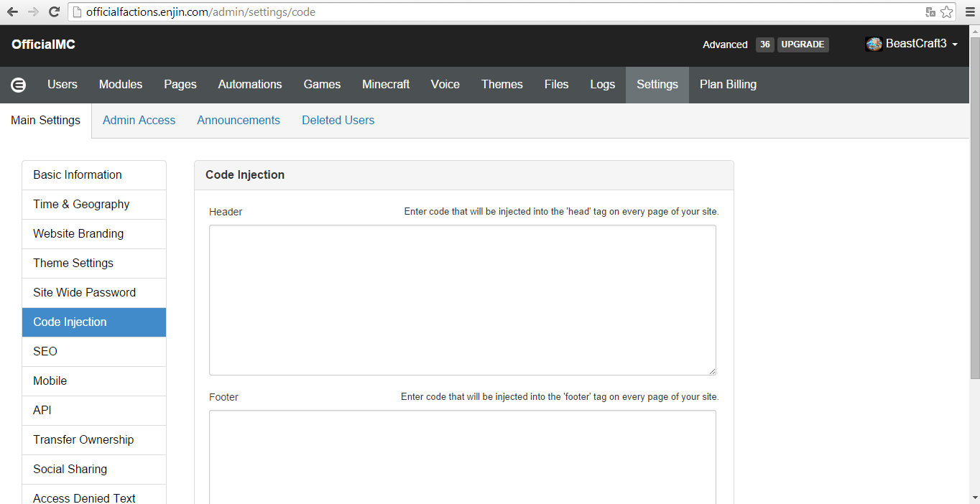Click the Header textarea resize handle

pyautogui.click(x=712, y=371)
